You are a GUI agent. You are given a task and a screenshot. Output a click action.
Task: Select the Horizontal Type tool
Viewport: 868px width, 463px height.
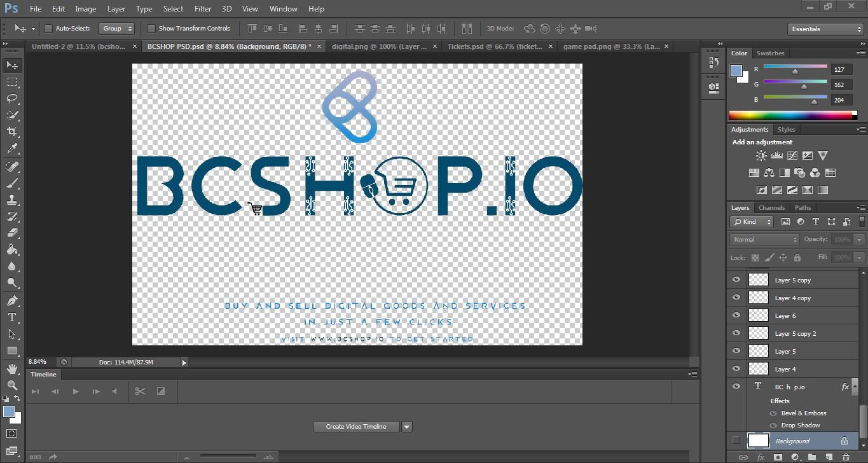(12, 317)
